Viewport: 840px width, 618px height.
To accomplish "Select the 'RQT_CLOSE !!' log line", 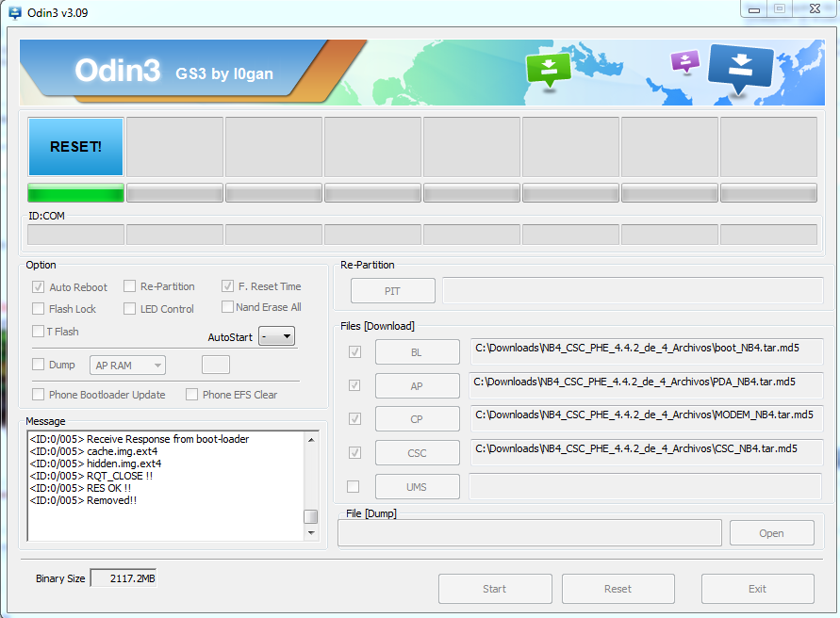I will pos(91,476).
